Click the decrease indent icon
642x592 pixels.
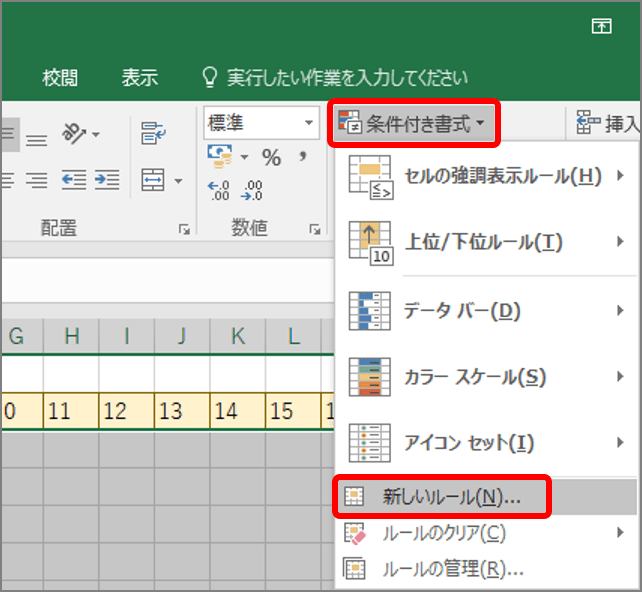[74, 180]
